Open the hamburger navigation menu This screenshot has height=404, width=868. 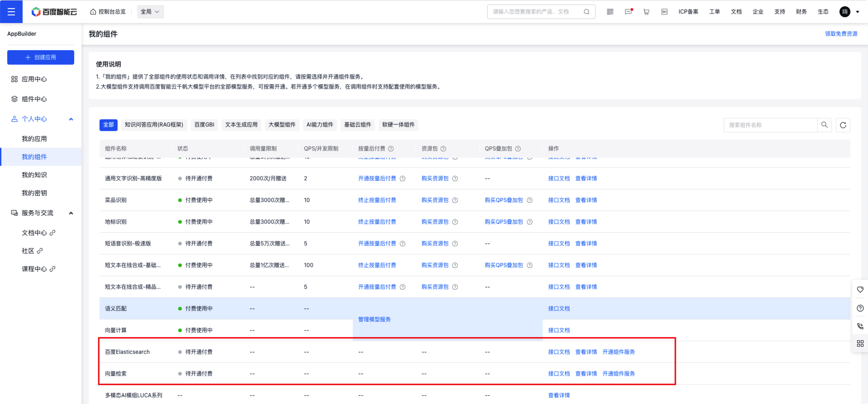tap(11, 12)
